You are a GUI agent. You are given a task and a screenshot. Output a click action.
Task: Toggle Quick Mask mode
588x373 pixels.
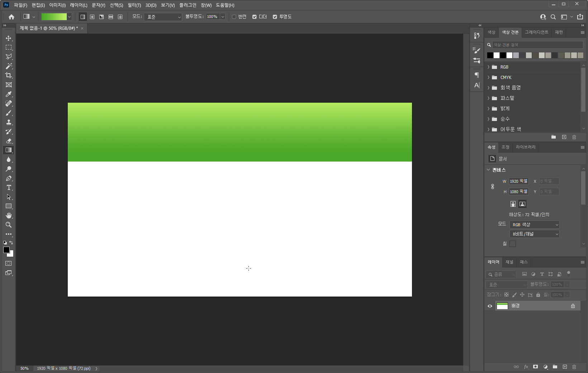pyautogui.click(x=9, y=264)
